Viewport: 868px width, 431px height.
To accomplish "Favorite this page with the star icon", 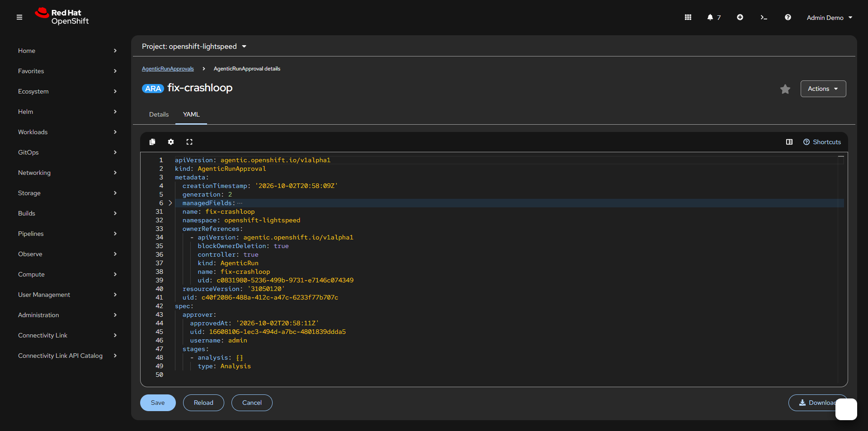I will (785, 89).
